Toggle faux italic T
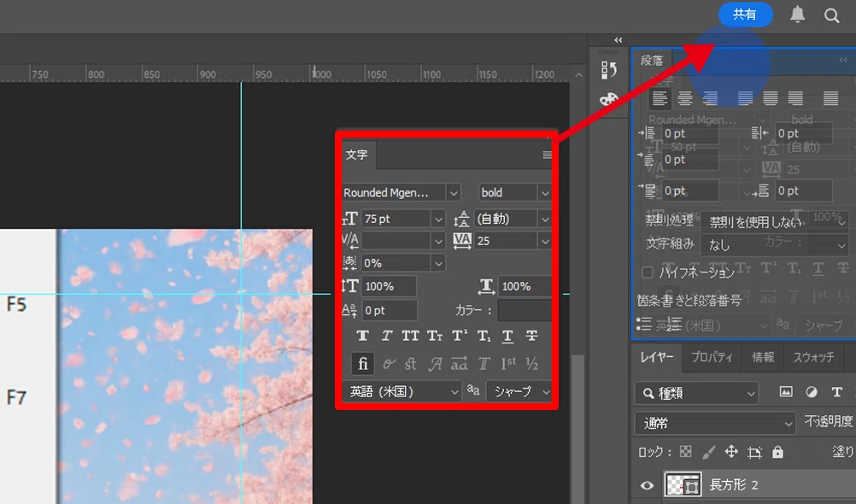 click(x=386, y=336)
